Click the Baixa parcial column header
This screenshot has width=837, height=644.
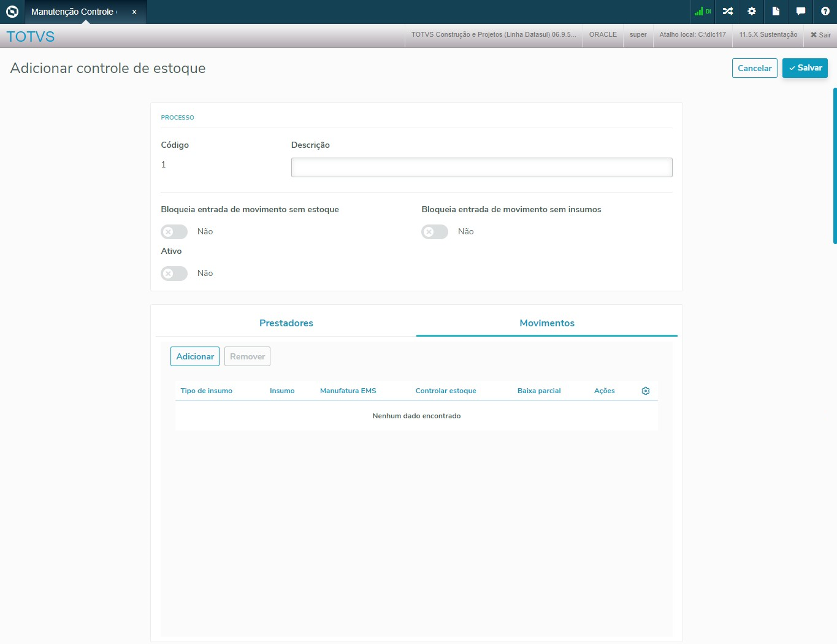539,391
